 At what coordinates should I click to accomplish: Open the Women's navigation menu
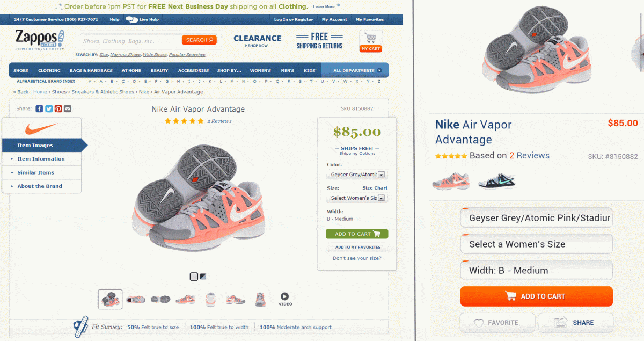click(x=260, y=70)
